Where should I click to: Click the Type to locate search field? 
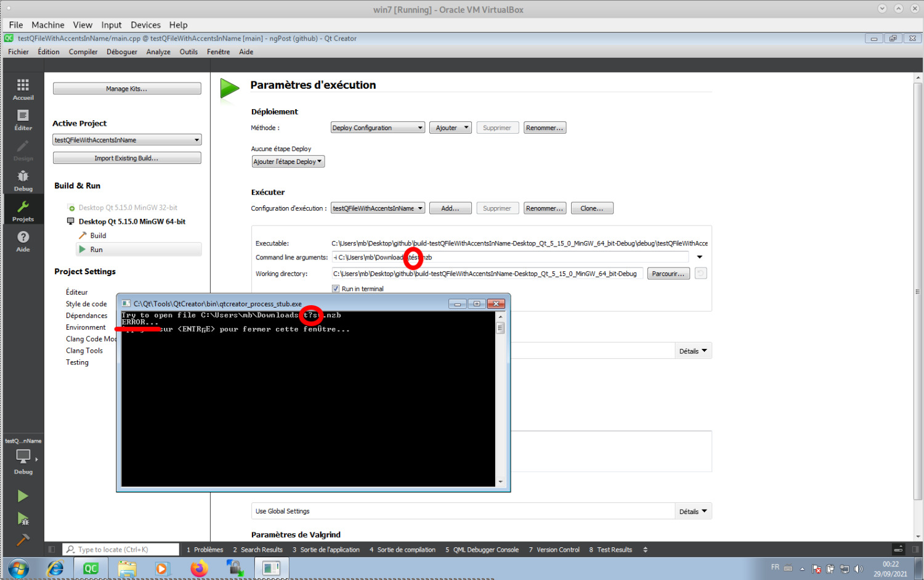(x=121, y=549)
